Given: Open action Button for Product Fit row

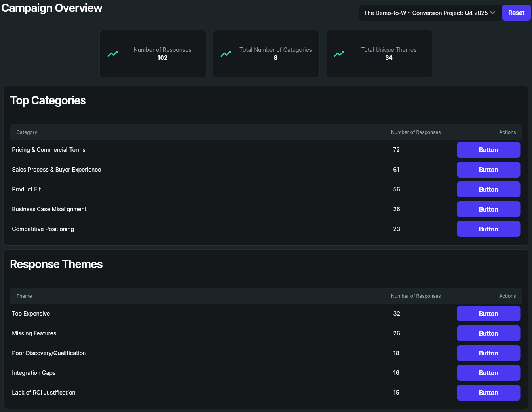Looking at the screenshot, I should 488,189.
